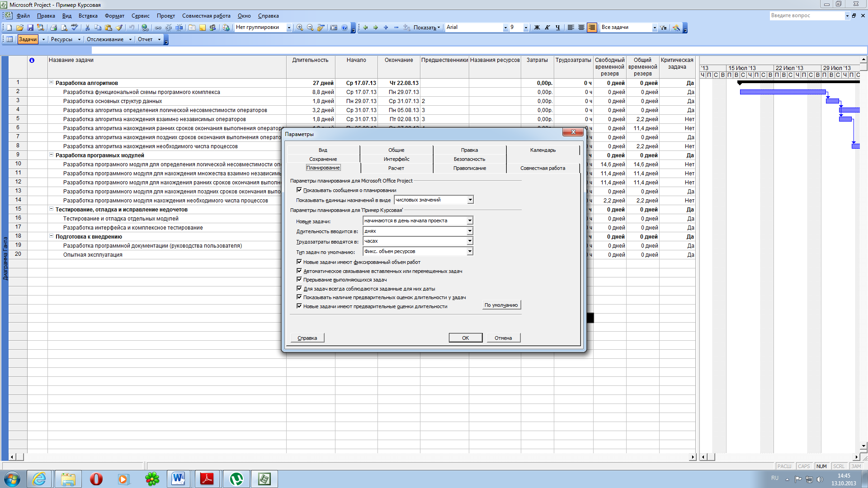Toggle 'Новые задачи имеют предварительные оценки' checkbox

click(x=299, y=306)
